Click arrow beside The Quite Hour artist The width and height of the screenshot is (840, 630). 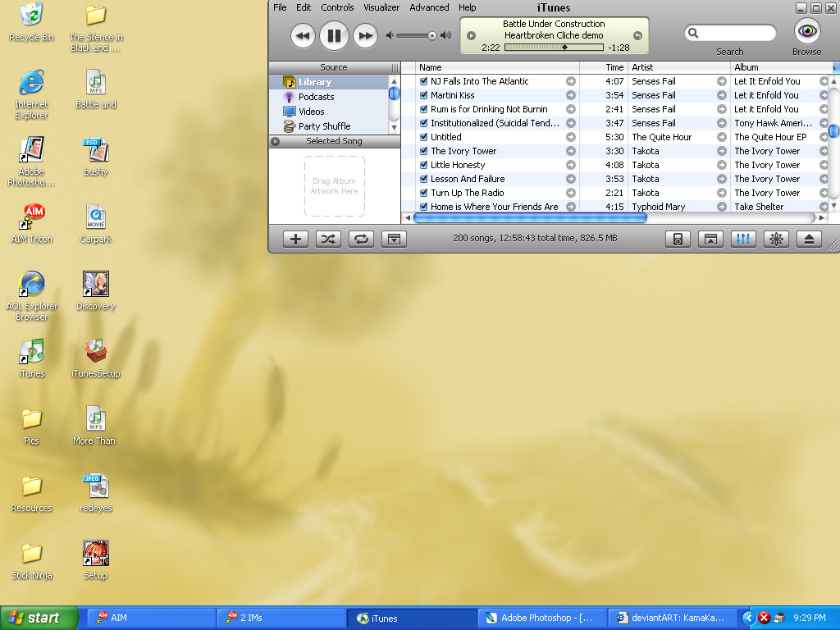click(x=722, y=137)
